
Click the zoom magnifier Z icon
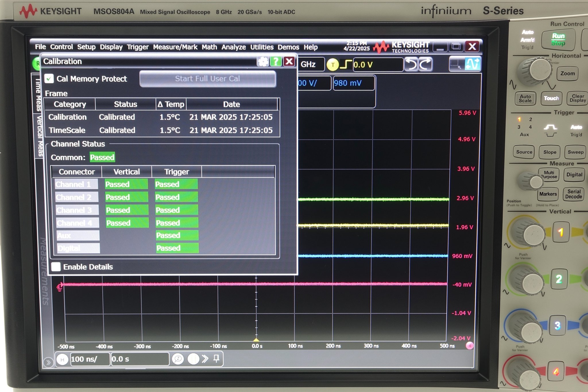coord(178,359)
